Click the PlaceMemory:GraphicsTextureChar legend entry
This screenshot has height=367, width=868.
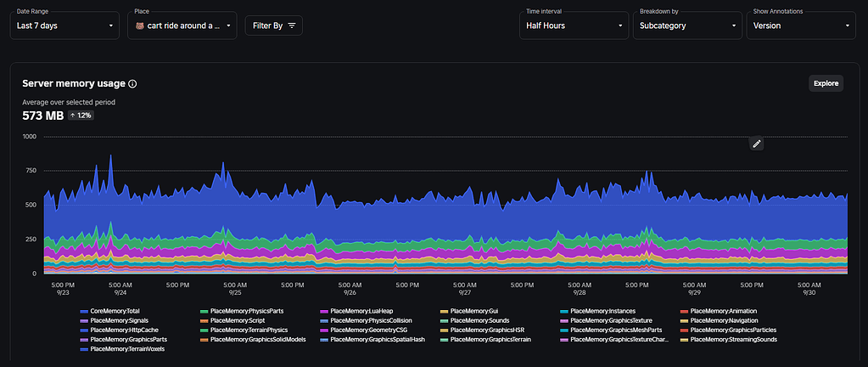tap(614, 339)
